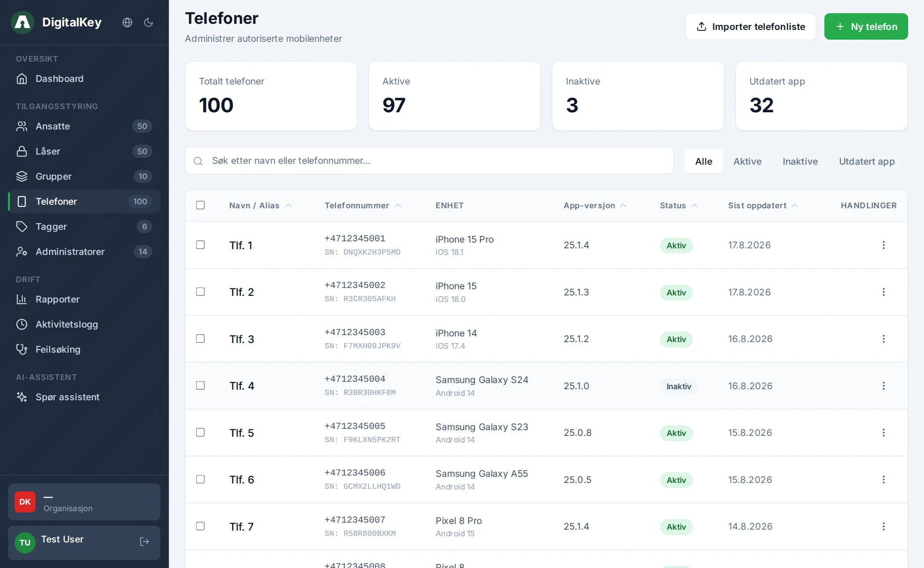Show row actions for Tlf. 3

click(884, 339)
